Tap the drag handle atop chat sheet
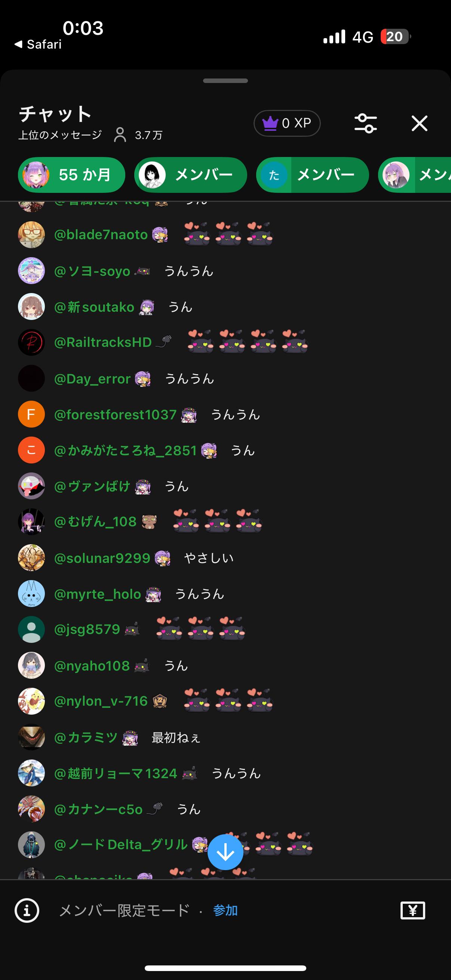 point(225,81)
